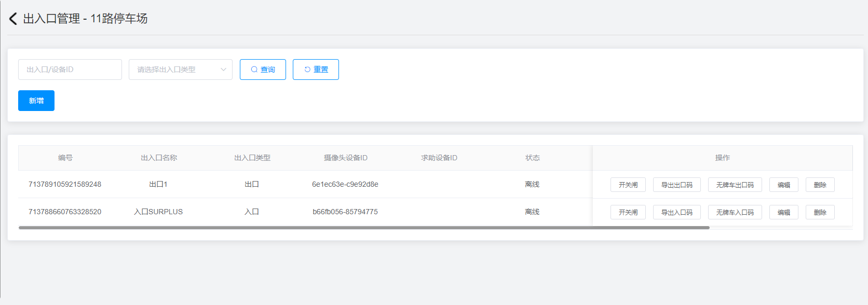Edit the 入口SURPLUS row via 编辑
This screenshot has width=868, height=305.
tap(783, 212)
